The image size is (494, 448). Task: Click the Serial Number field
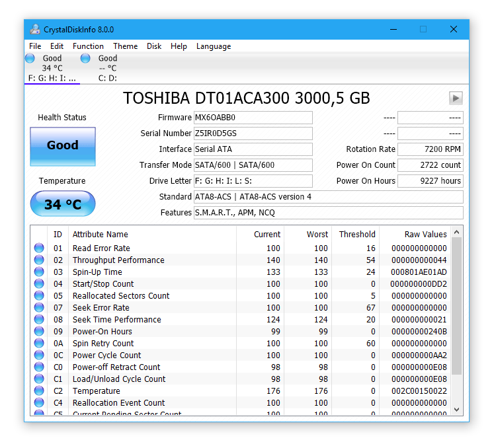[x=253, y=133]
